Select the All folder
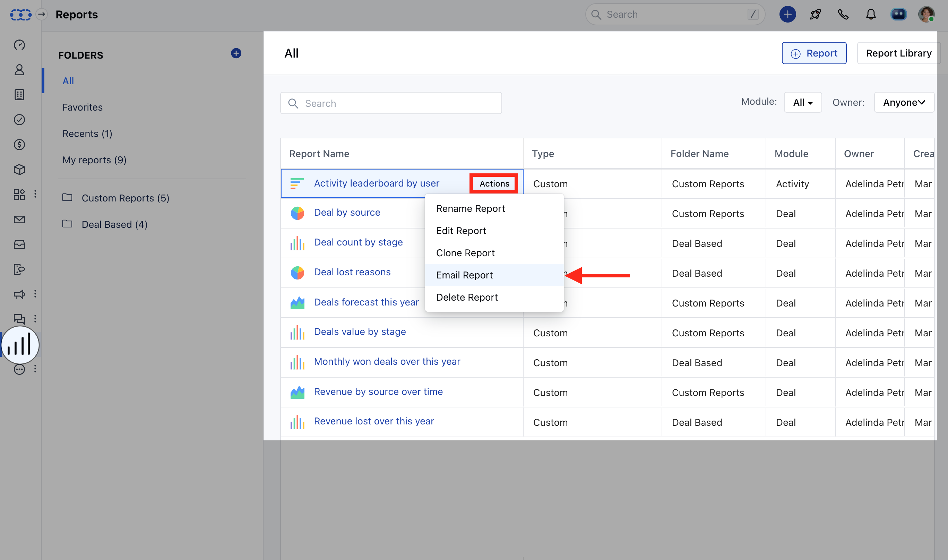Viewport: 948px width, 560px height. [x=68, y=81]
